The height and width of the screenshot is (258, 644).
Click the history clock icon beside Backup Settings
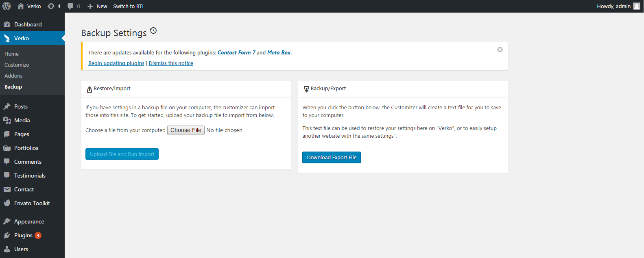point(153,30)
